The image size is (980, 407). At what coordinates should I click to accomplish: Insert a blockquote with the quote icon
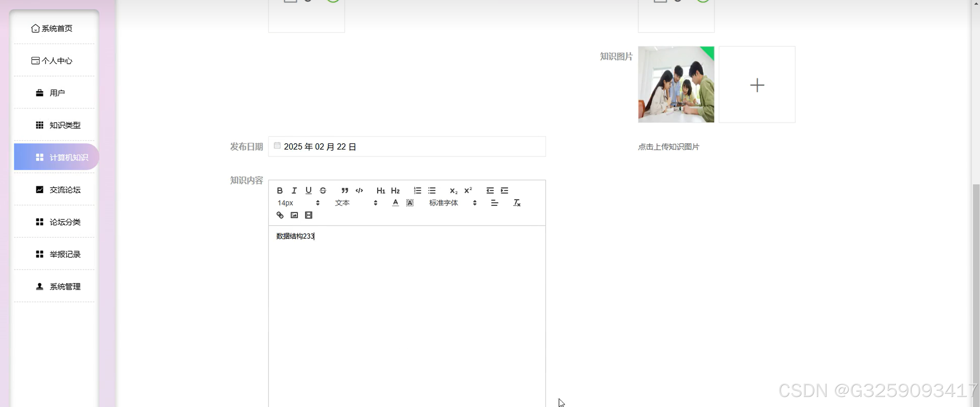tap(345, 190)
